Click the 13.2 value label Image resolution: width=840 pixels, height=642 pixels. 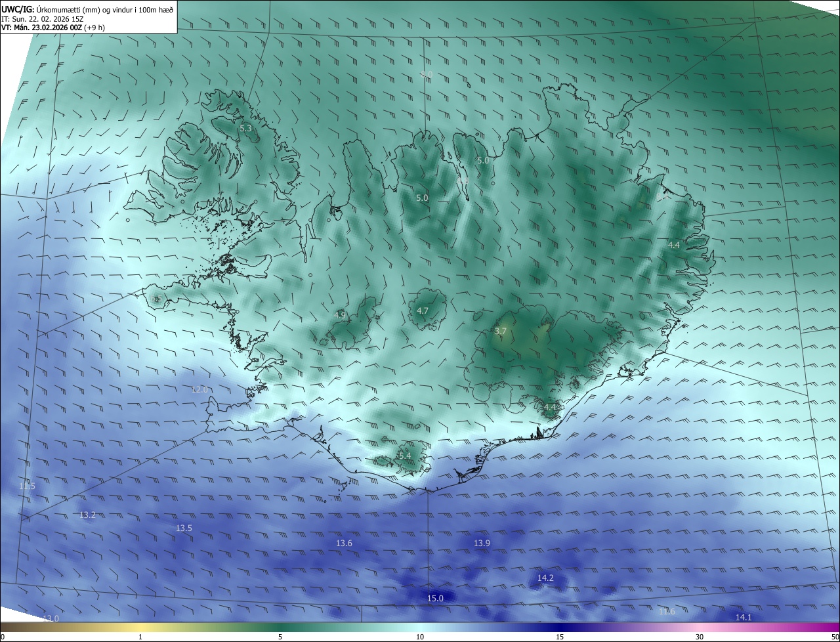coord(87,515)
